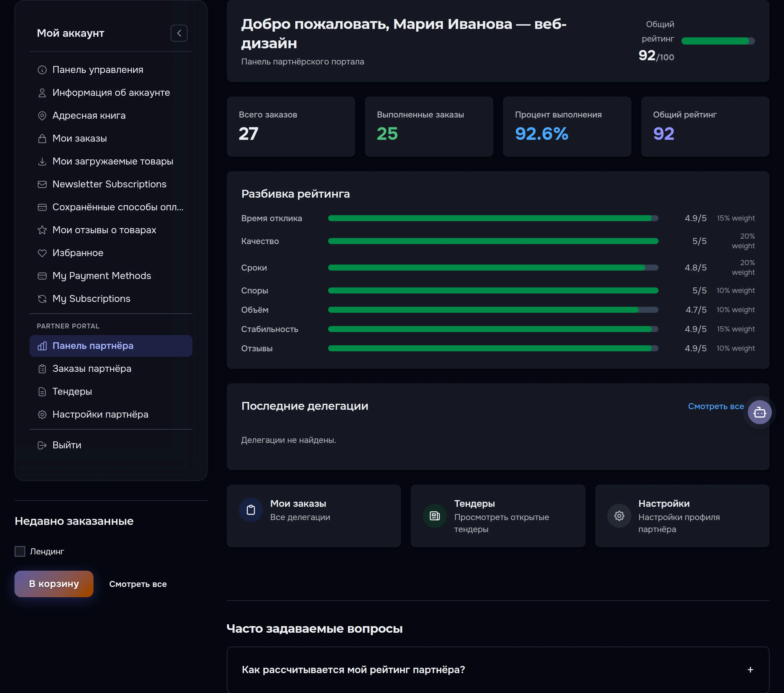This screenshot has width=784, height=693.
Task: Expand the FAQ question about рейтинг партнёра
Action: tap(498, 669)
